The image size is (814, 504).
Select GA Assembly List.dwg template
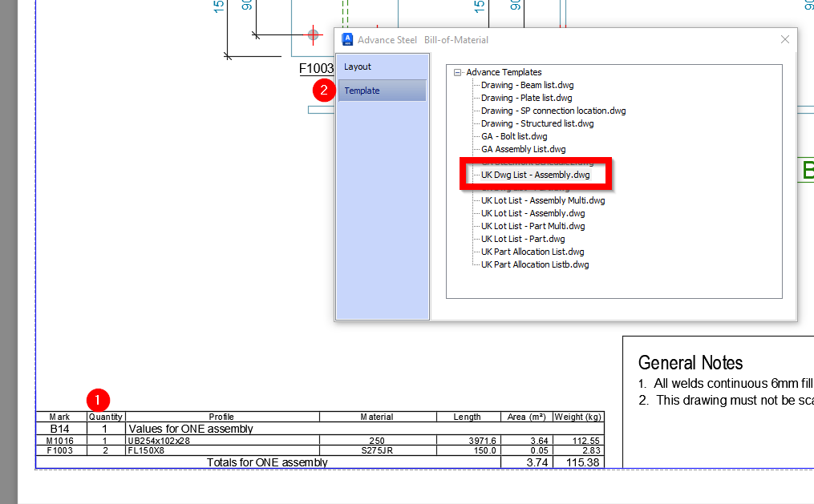(523, 149)
